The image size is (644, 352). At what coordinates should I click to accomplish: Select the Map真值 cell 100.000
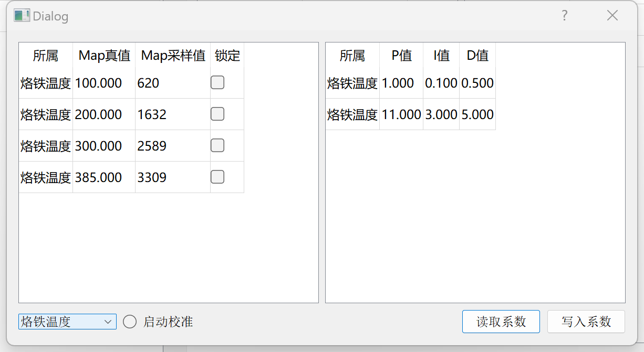pos(104,83)
